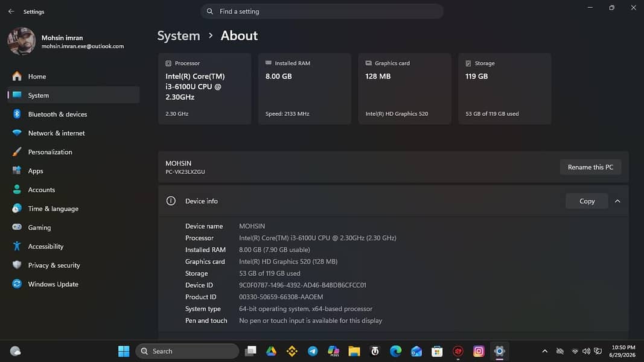Click the Mohsin imran profile picture
This screenshot has height=362, width=644.
coord(21,41)
